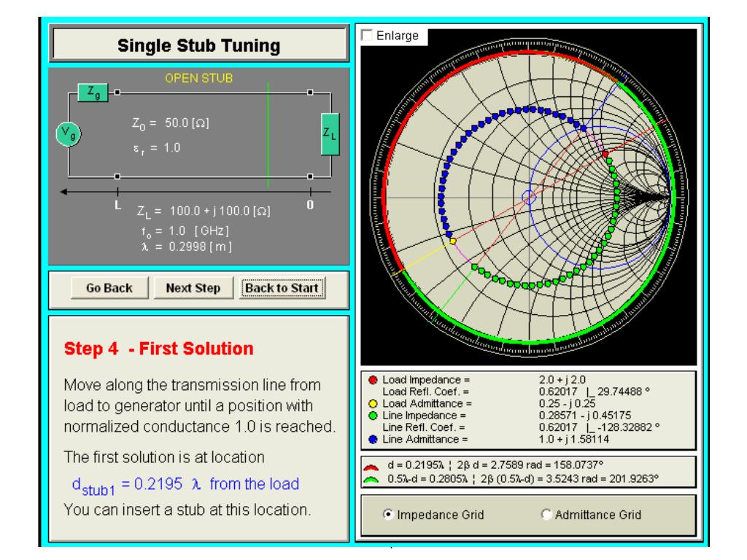Click the Next Step button
747x560 pixels.
tap(193, 288)
